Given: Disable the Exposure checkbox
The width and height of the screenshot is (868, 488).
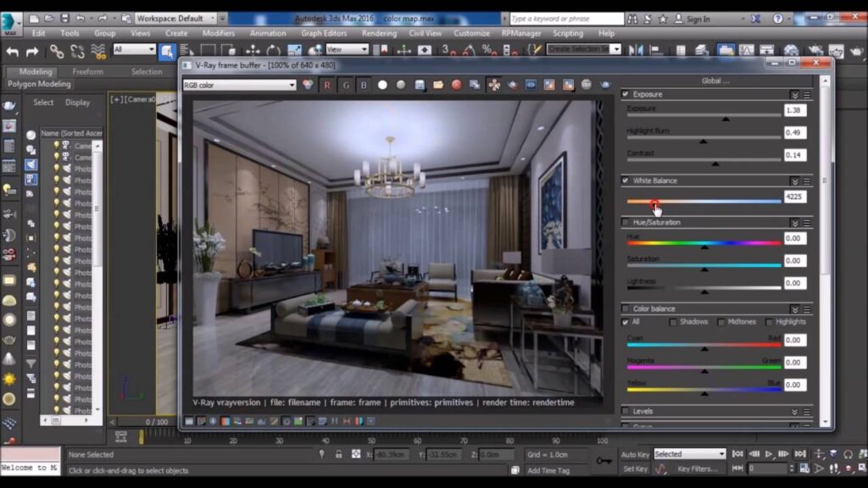Looking at the screenshot, I should tap(626, 94).
